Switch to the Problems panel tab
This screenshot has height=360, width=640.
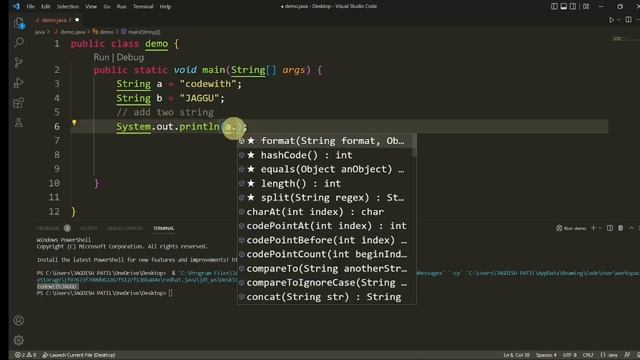tap(48, 228)
